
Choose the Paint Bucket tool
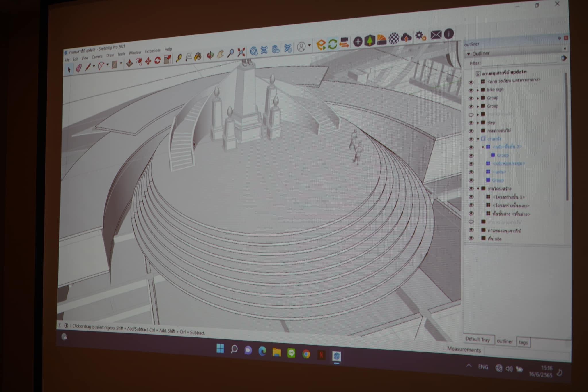click(x=198, y=57)
